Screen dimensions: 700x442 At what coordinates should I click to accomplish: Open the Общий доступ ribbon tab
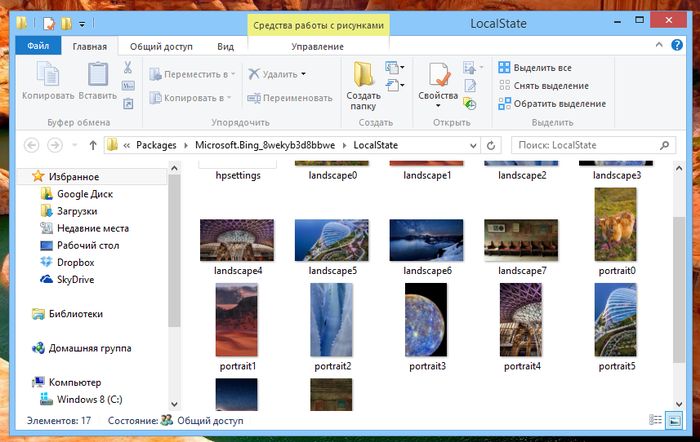point(161,46)
